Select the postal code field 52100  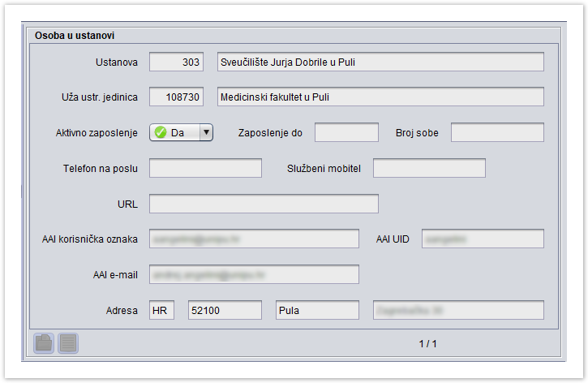click(x=225, y=311)
